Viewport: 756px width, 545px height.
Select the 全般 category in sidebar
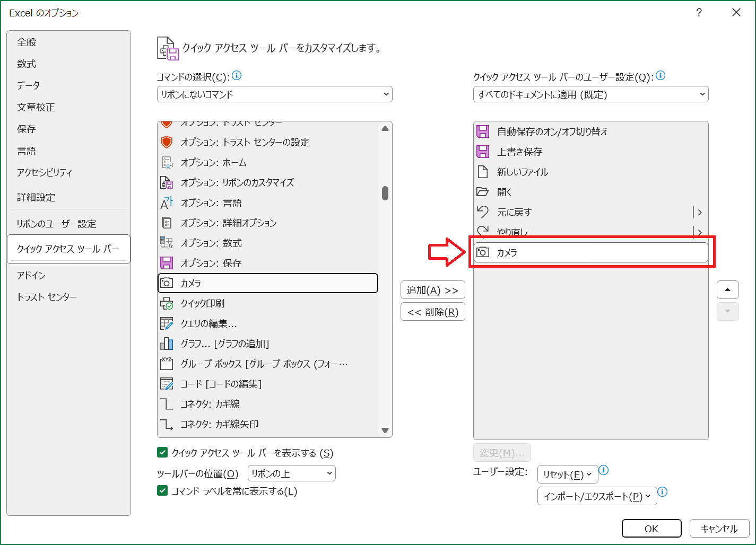click(68, 42)
